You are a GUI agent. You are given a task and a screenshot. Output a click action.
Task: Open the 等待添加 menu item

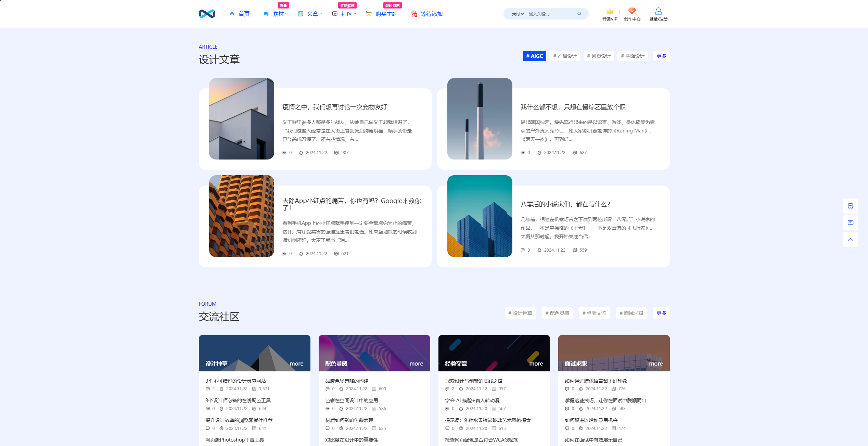click(432, 14)
